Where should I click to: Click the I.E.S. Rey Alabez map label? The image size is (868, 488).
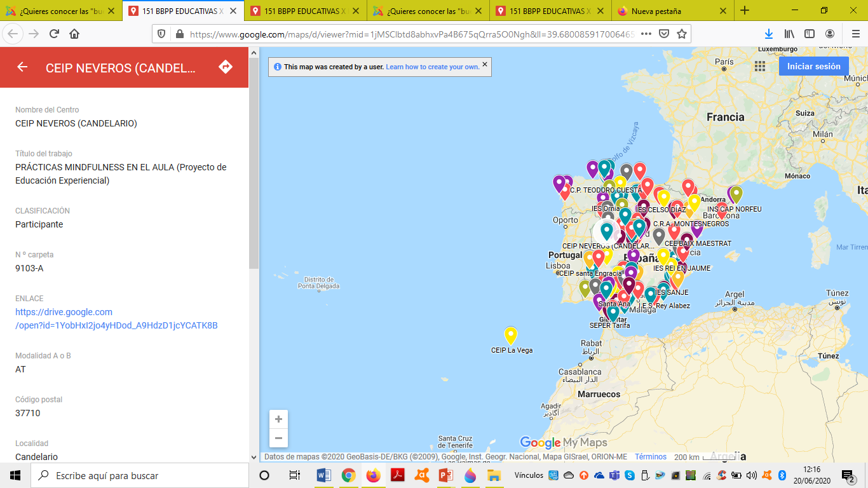point(664,306)
